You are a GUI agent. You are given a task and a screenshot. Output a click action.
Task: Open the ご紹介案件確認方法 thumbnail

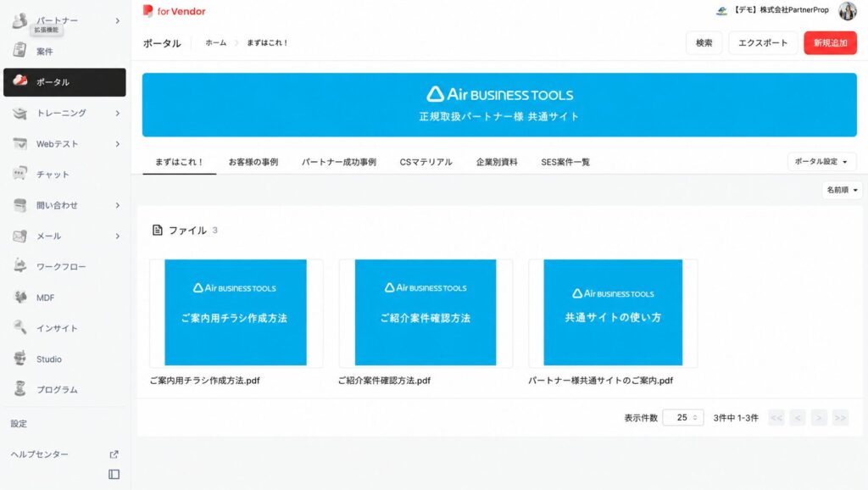pos(426,312)
